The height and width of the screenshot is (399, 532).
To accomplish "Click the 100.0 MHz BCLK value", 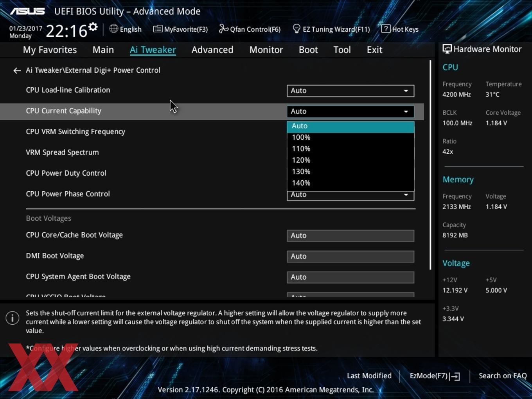I will click(x=457, y=123).
